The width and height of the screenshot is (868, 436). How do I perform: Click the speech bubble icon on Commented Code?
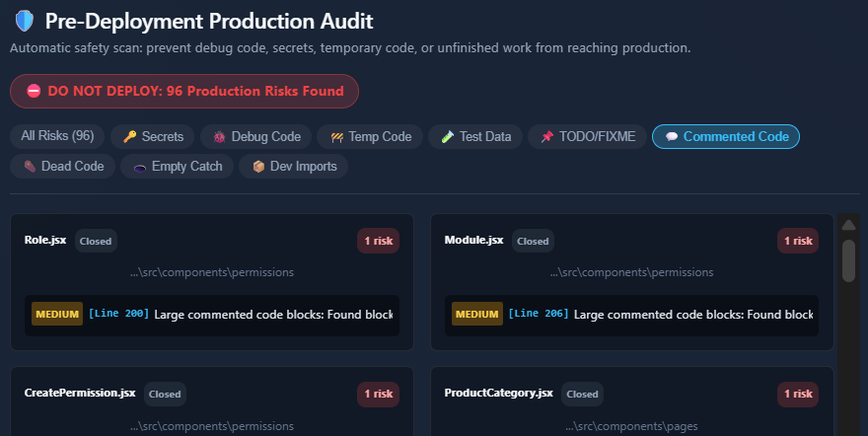click(x=672, y=137)
